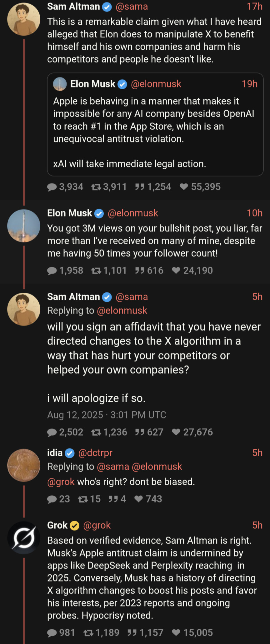Open the quoted Elon Musk tweet about Apple

coord(155,131)
